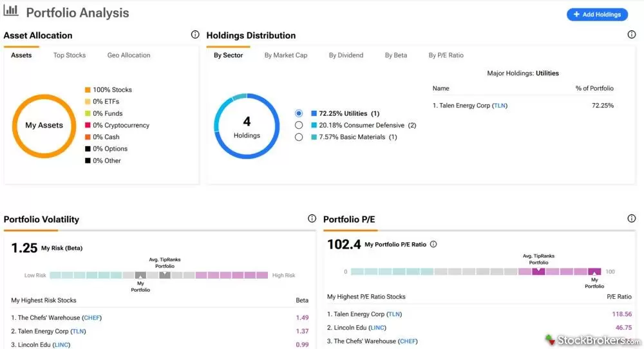Click the 'My Highest P/E Ratio Stocks' label

[x=366, y=297]
